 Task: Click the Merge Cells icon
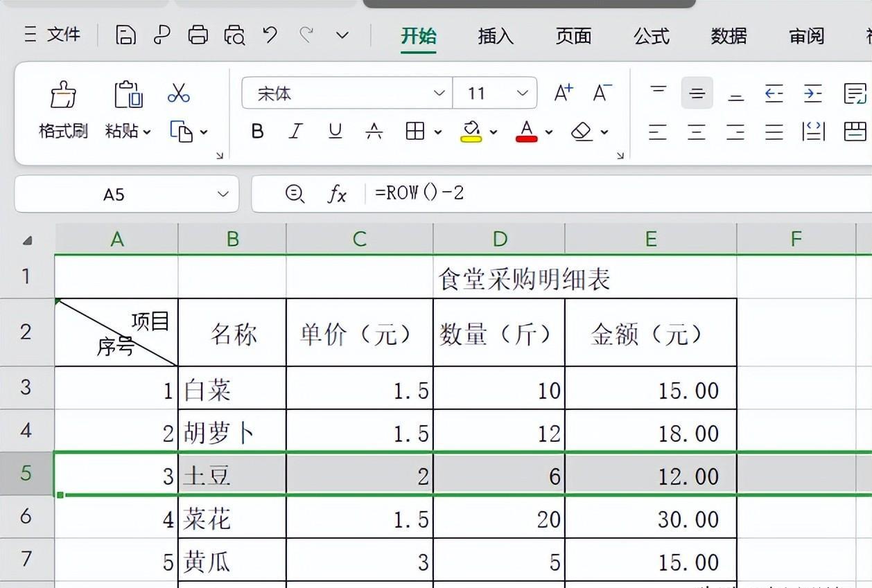[x=855, y=131]
